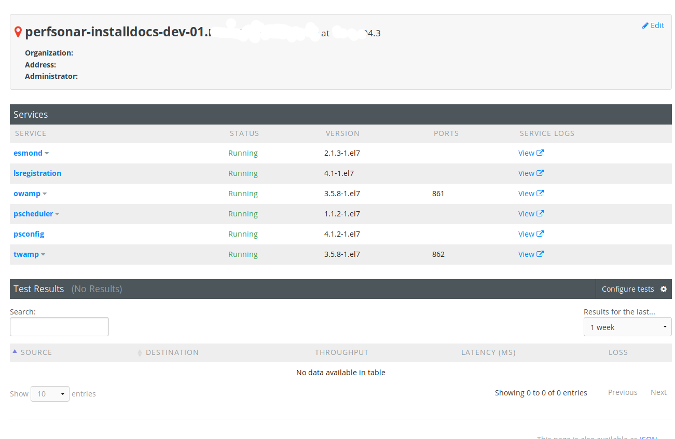View lsregistration service logs
Screen dimensions: 675x439
(531, 173)
